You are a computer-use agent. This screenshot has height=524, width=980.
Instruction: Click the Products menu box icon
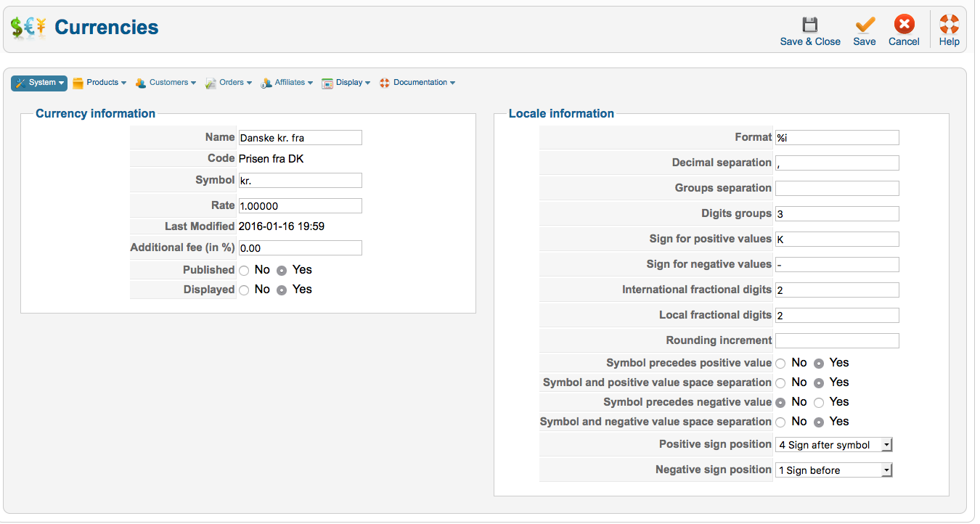pyautogui.click(x=78, y=83)
